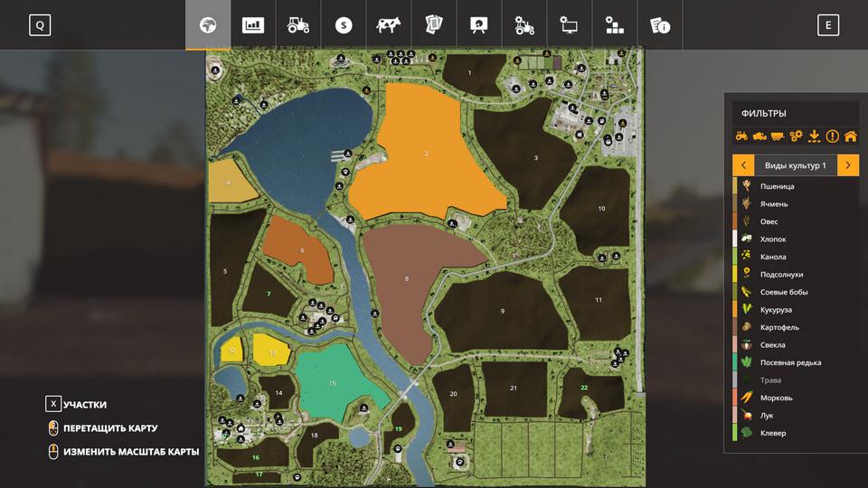This screenshot has height=488, width=868.
Task: Switch to next filter page with right arrow
Action: click(x=848, y=165)
